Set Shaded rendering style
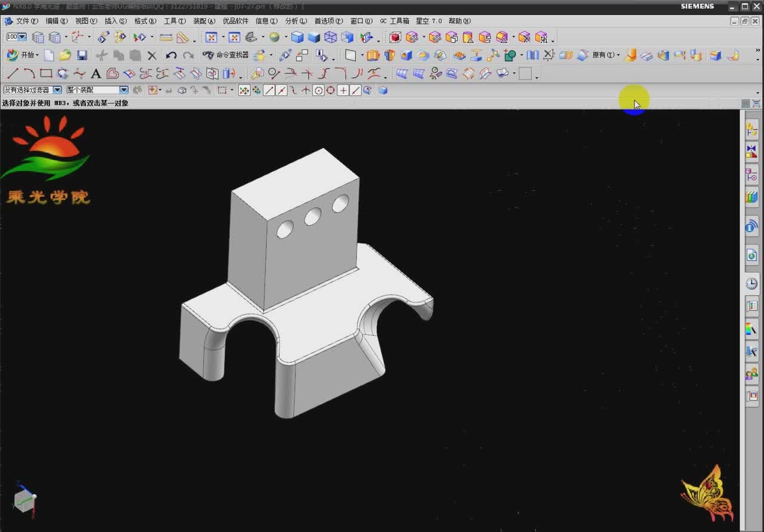This screenshot has height=532, width=764. pyautogui.click(x=314, y=38)
